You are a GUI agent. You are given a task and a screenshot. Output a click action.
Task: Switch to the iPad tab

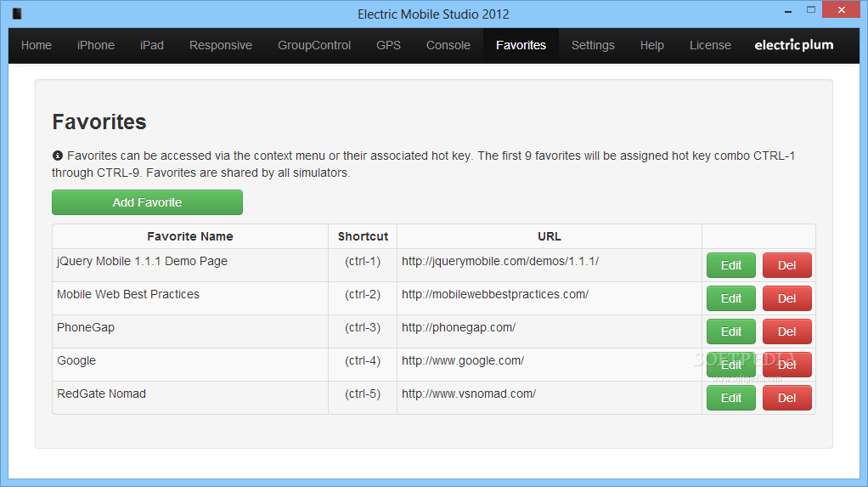click(x=152, y=45)
